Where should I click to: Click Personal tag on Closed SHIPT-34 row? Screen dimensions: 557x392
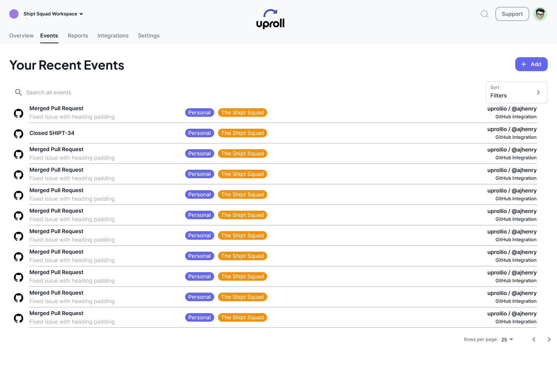[x=199, y=133]
